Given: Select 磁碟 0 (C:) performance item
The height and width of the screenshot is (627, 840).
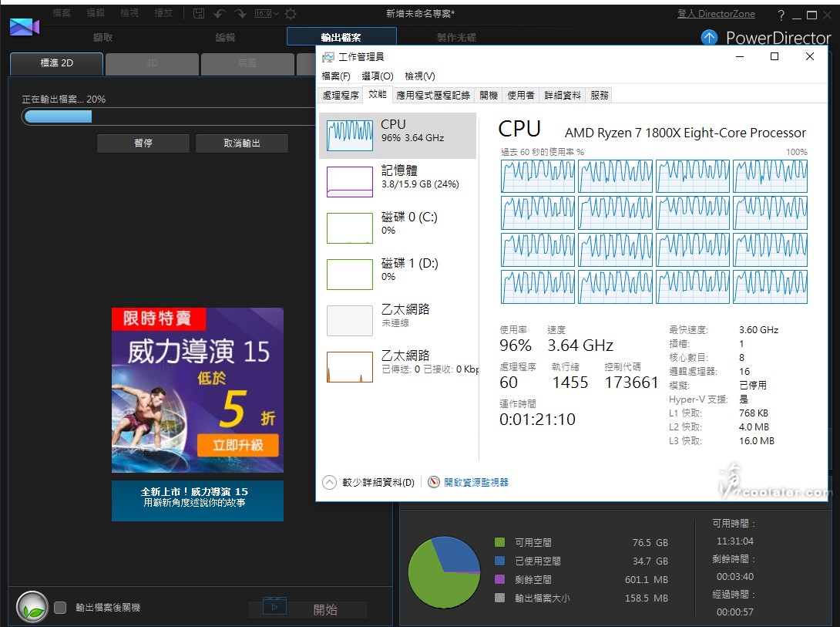Looking at the screenshot, I should coord(398,228).
